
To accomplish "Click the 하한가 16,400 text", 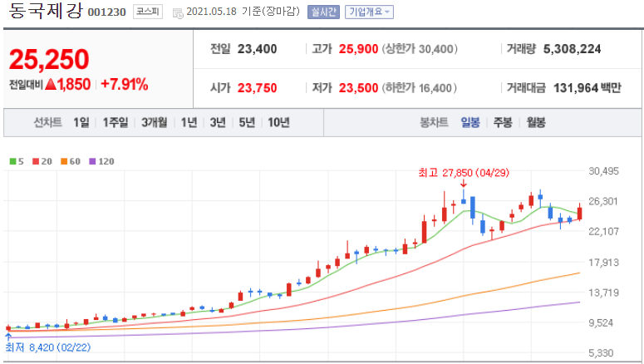I will [420, 88].
